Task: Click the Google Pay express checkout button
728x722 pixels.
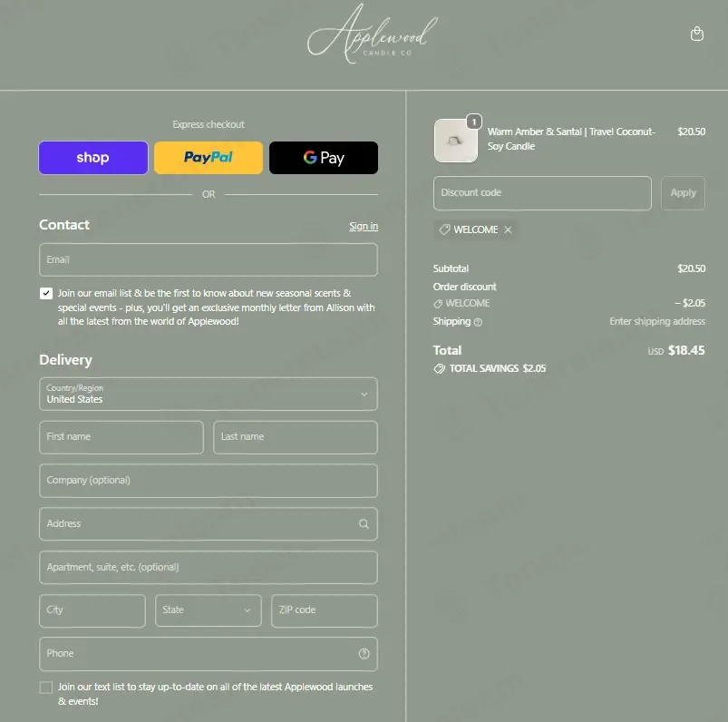Action: tap(324, 158)
